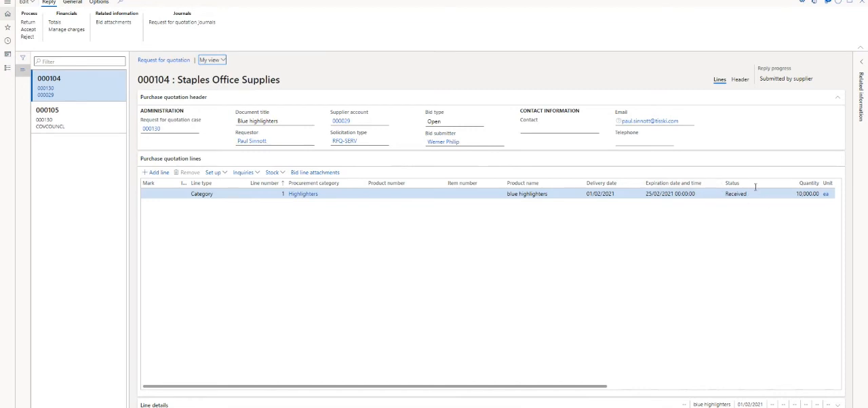Open the Stock dropdown menu
868x408 pixels.
(x=275, y=172)
